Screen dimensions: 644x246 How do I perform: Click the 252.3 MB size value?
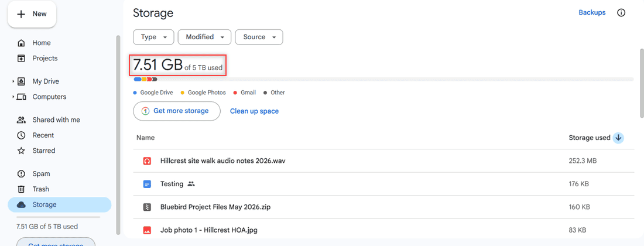583,161
